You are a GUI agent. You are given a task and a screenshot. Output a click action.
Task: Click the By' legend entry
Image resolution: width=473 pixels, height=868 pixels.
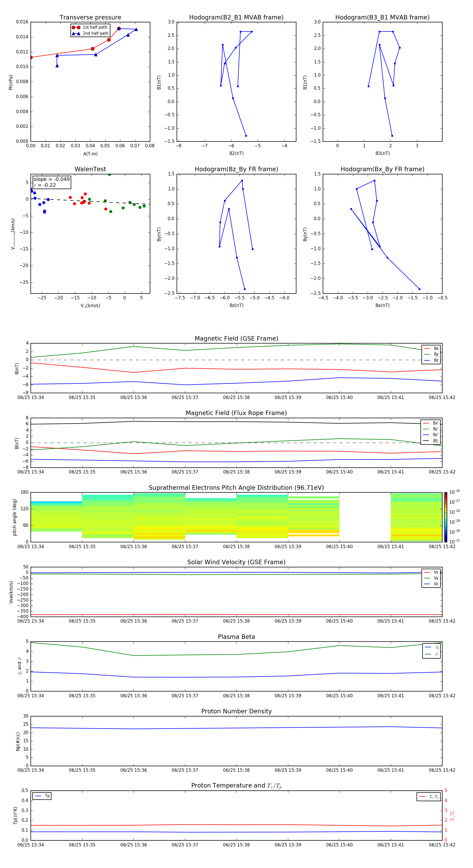[x=431, y=429]
